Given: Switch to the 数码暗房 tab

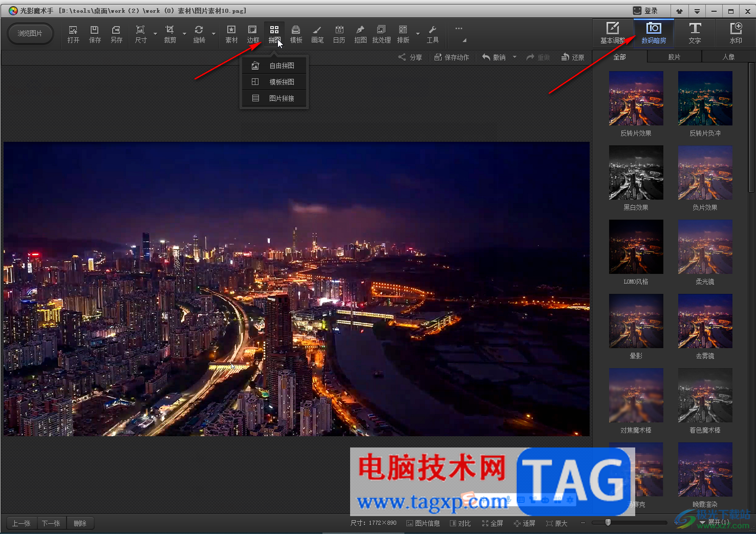Looking at the screenshot, I should coord(654,33).
